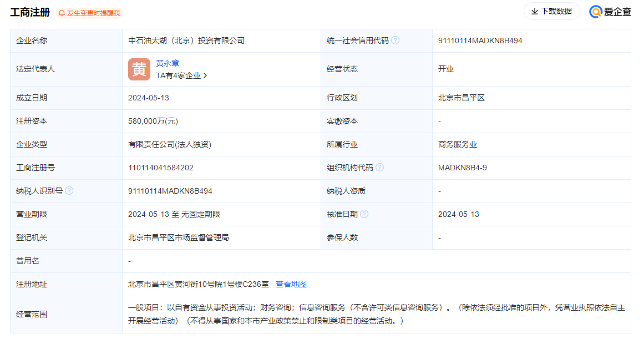Click the download arrow icon
Image resolution: width=644 pixels, height=339 pixels.
[x=534, y=12]
